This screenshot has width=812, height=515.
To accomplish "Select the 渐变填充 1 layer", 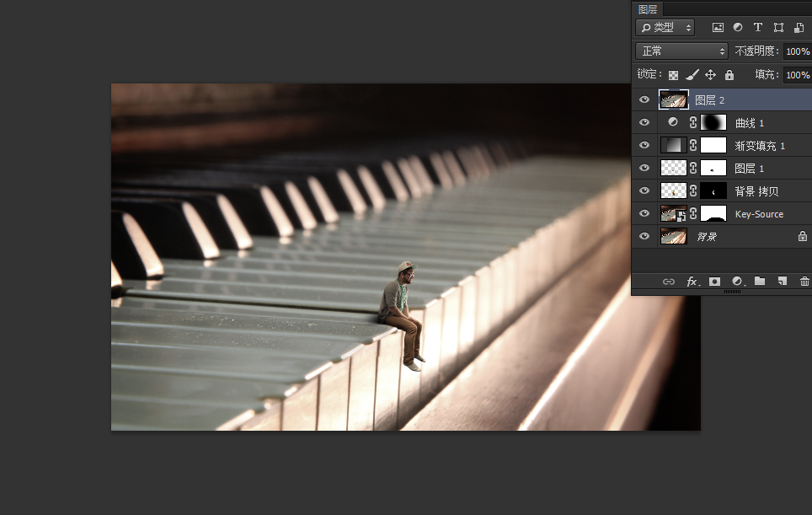I will click(759, 146).
